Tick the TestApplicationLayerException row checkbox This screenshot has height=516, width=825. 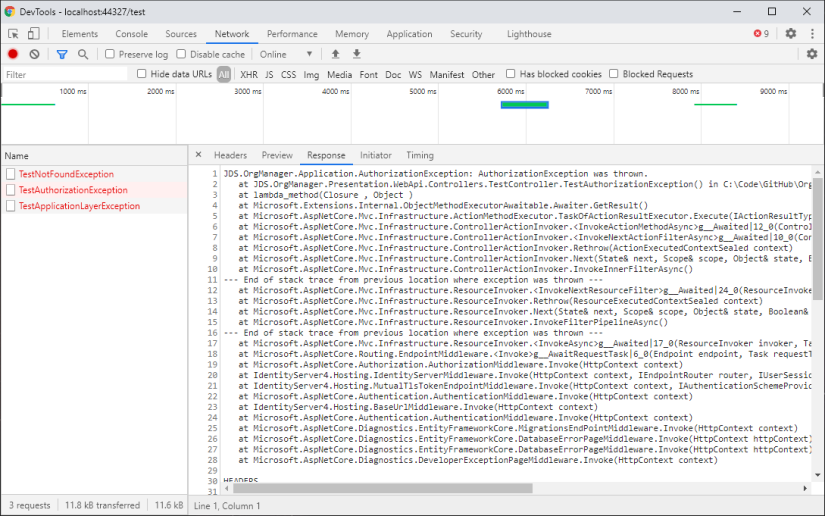[x=11, y=206]
